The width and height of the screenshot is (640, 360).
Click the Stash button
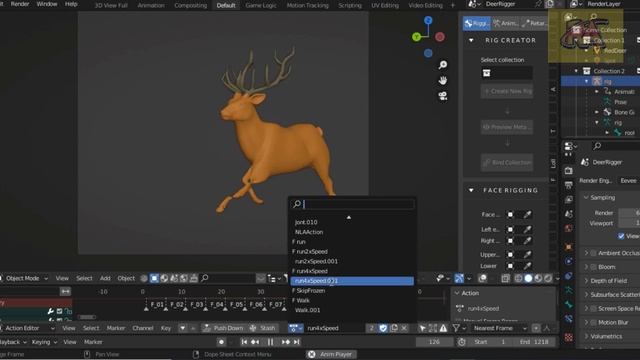pos(263,328)
